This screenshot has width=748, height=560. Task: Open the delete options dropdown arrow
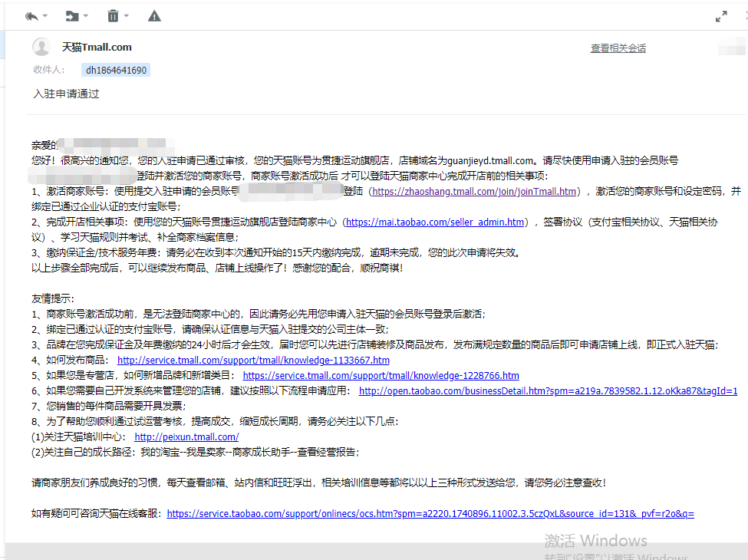[127, 16]
